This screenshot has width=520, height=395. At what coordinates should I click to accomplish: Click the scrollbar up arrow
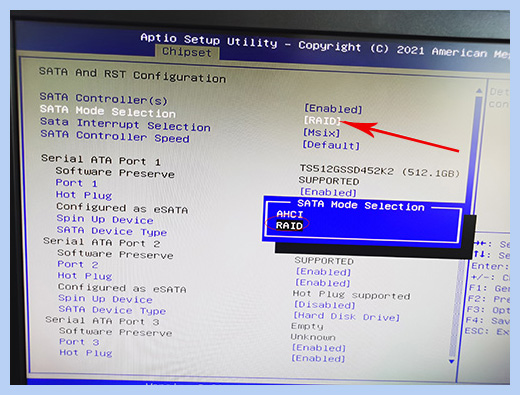click(x=479, y=91)
